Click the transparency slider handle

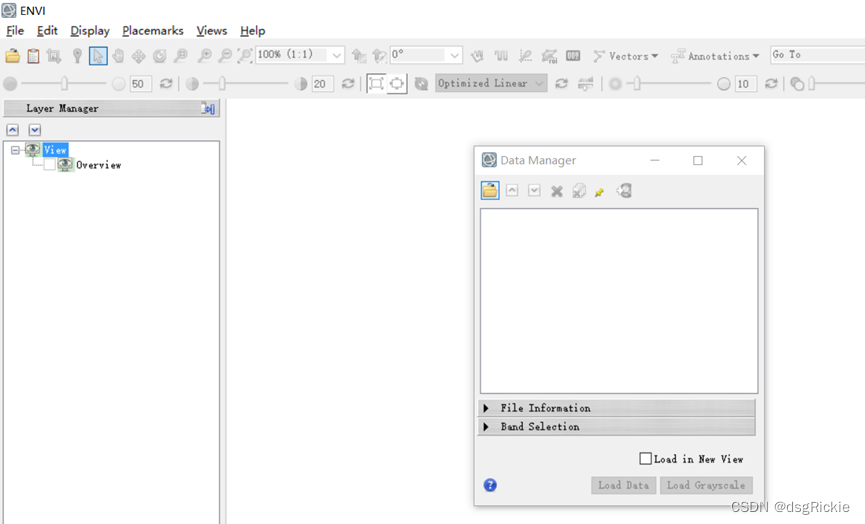click(x=811, y=83)
